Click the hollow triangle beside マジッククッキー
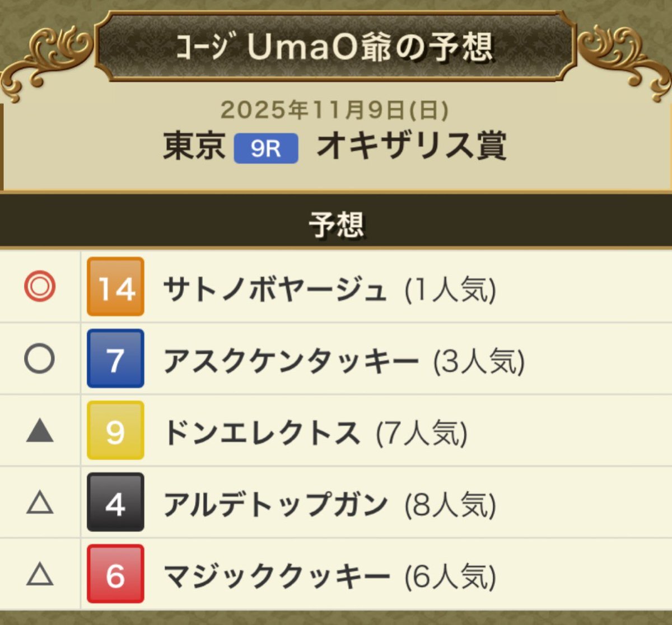This screenshot has width=672, height=625. 40,575
